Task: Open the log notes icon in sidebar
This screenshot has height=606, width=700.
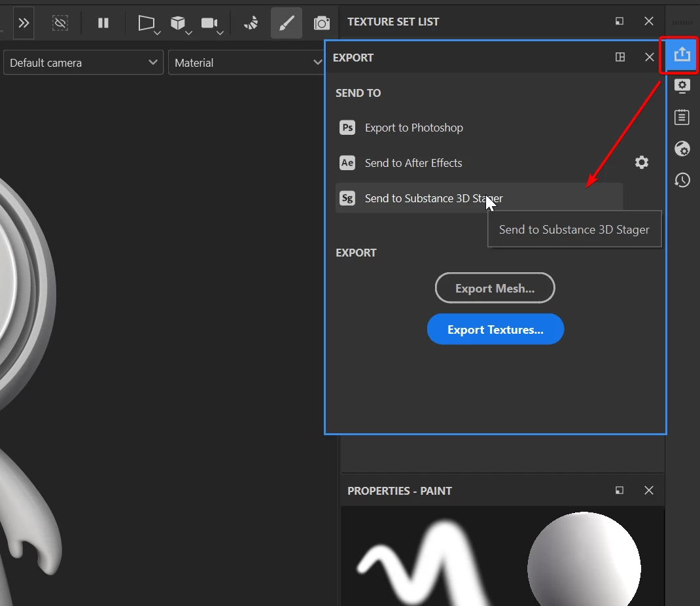Action: pyautogui.click(x=682, y=117)
